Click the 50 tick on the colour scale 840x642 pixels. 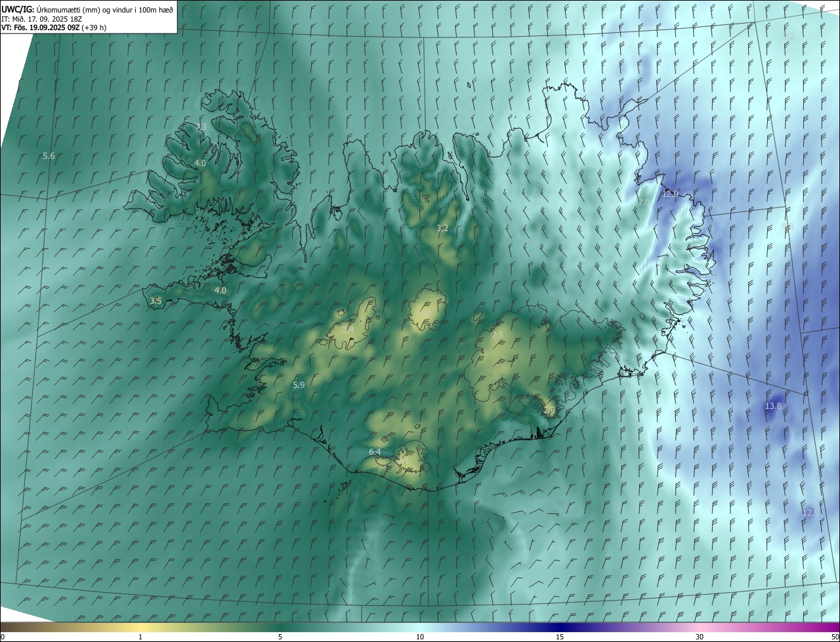(835, 637)
